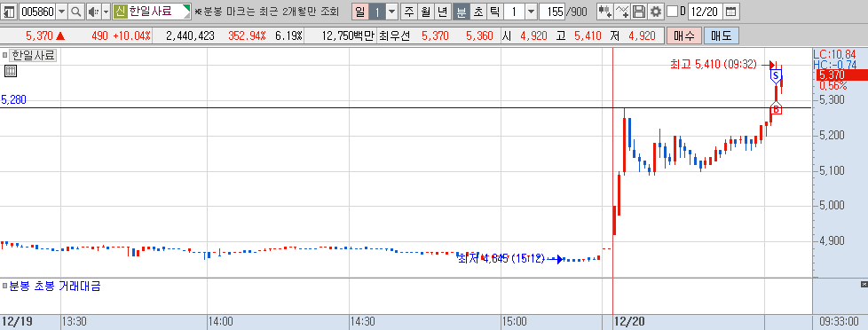Click the B buy marker on chart
The image size is (868, 330).
click(776, 109)
